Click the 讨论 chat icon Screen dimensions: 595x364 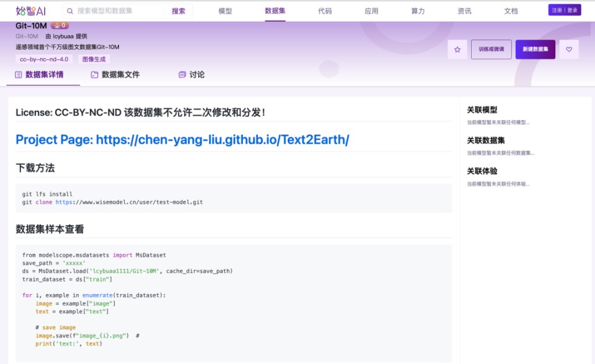[182, 75]
